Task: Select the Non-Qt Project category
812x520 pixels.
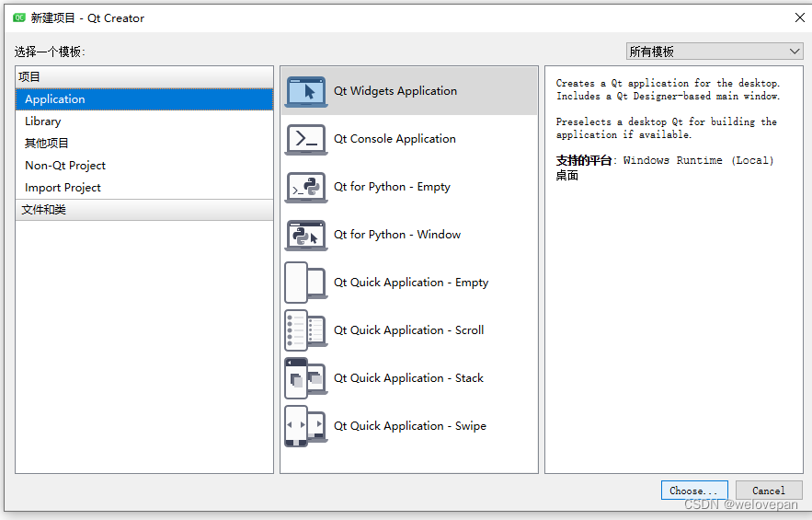Action: (x=144, y=166)
